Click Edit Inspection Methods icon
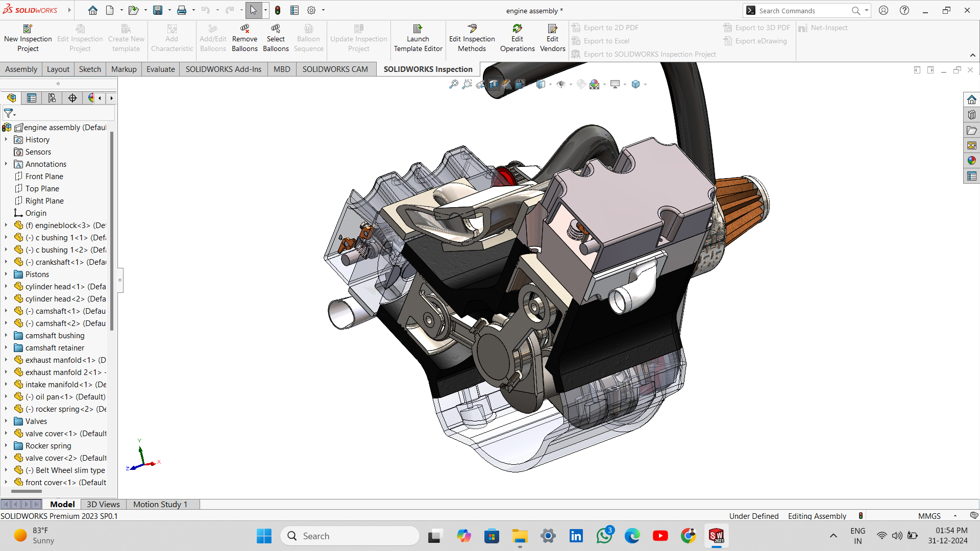The image size is (980, 551). click(x=472, y=29)
